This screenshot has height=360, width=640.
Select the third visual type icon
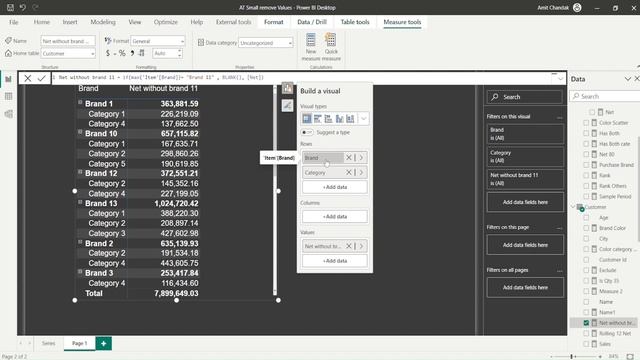click(329, 119)
